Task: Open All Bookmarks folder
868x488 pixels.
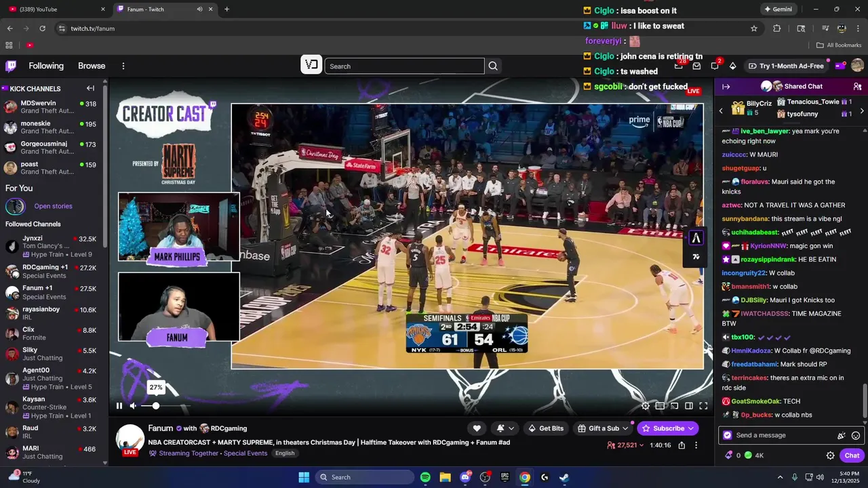Action: coord(839,45)
